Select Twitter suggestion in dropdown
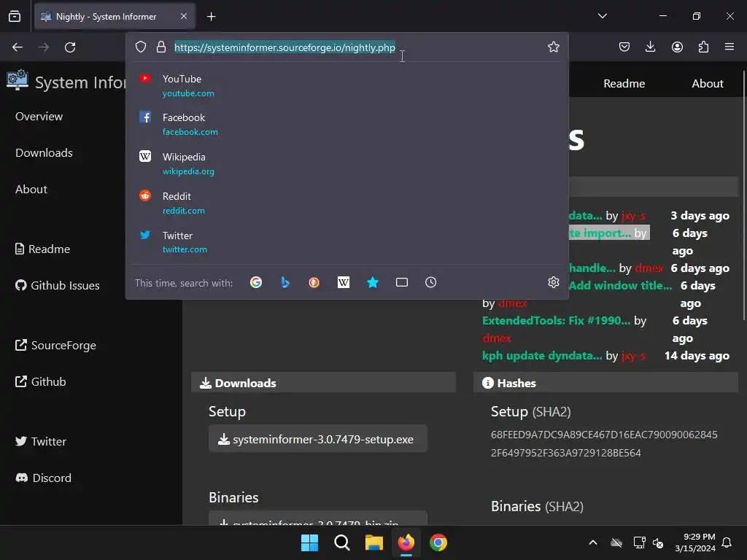Screen dimensions: 747x560 click(347, 242)
